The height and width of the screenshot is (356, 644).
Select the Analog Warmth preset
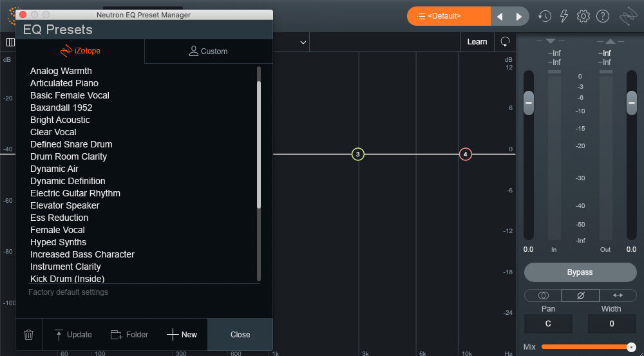(x=61, y=71)
